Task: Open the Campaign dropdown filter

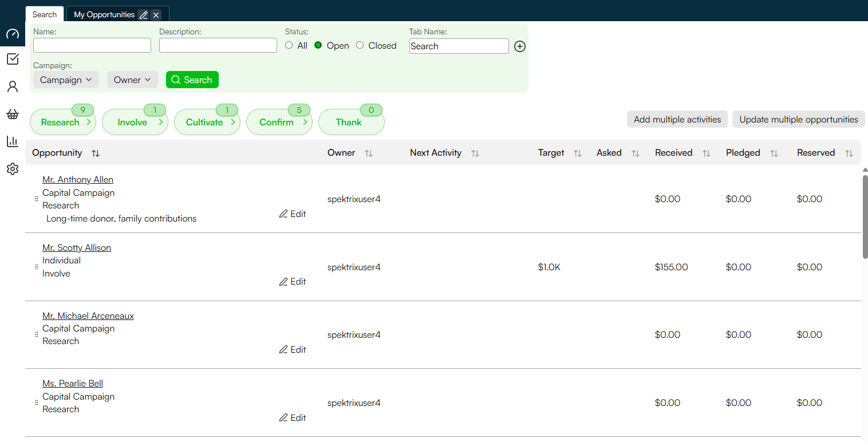Action: point(66,80)
